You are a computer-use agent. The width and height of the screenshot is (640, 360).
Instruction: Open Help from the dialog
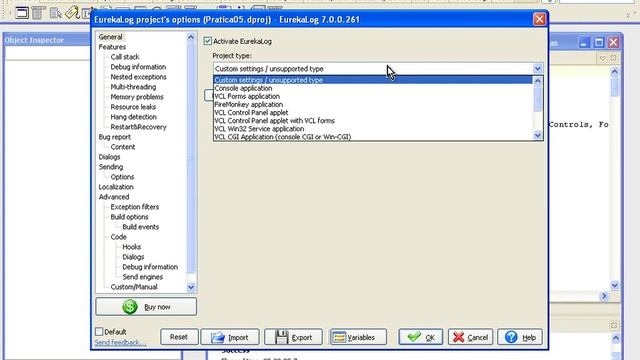tap(520, 337)
